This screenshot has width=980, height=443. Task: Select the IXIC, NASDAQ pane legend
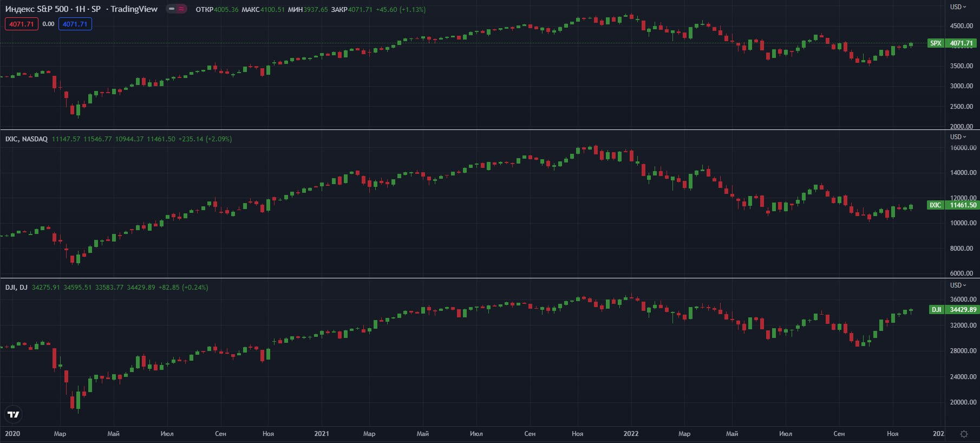click(x=27, y=139)
